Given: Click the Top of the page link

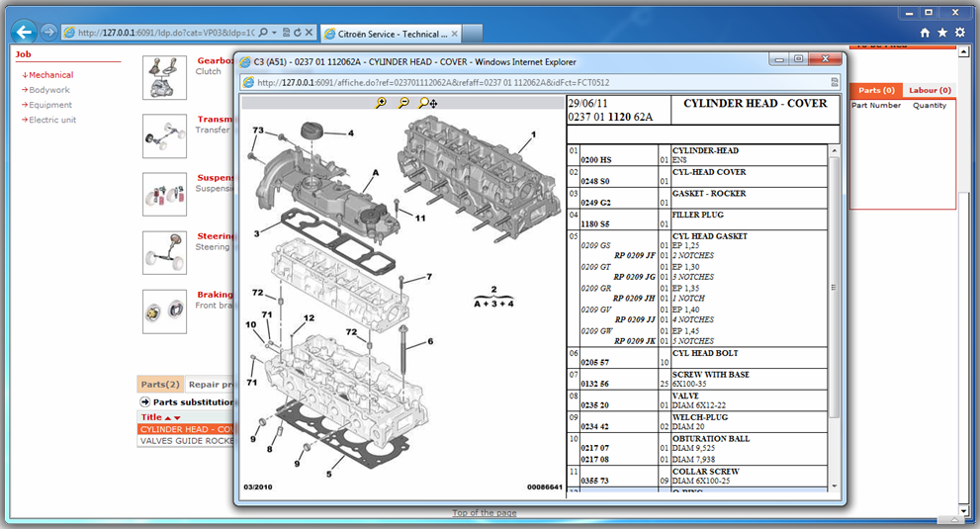Looking at the screenshot, I should click(485, 513).
